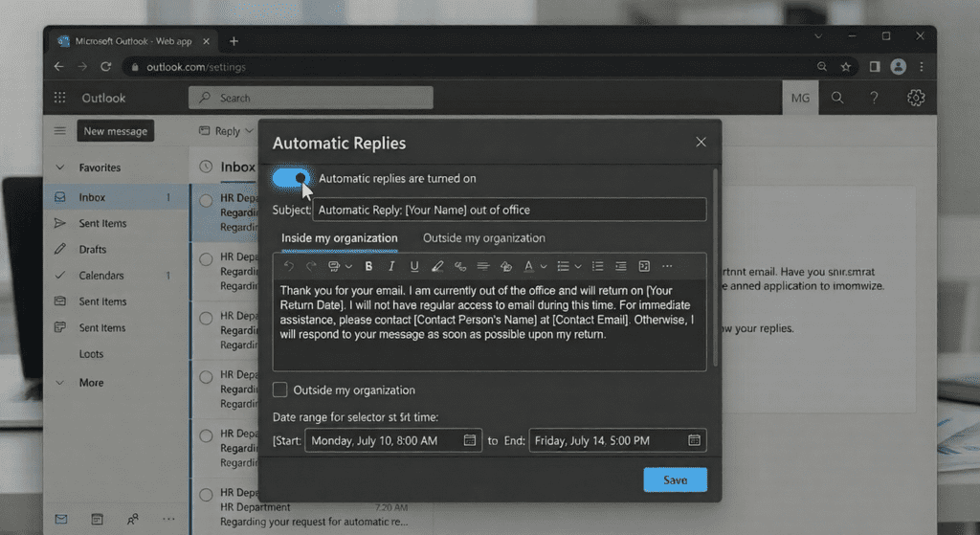980x535 pixels.
Task: Open People module icon
Action: tap(132, 520)
